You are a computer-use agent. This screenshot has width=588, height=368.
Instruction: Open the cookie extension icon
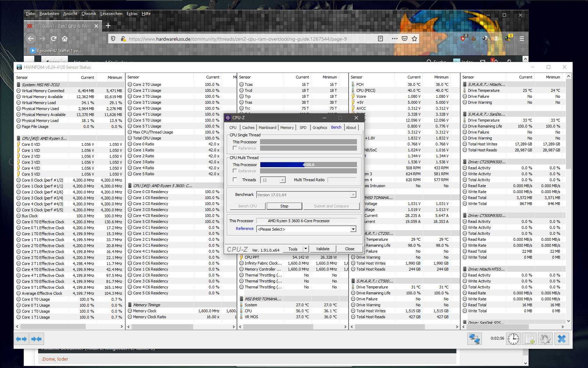pos(474,39)
